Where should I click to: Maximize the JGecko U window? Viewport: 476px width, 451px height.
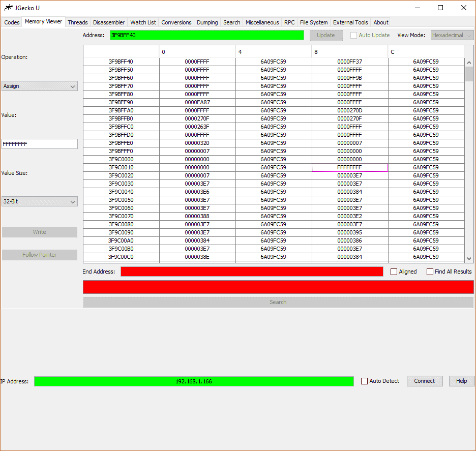pyautogui.click(x=440, y=8)
